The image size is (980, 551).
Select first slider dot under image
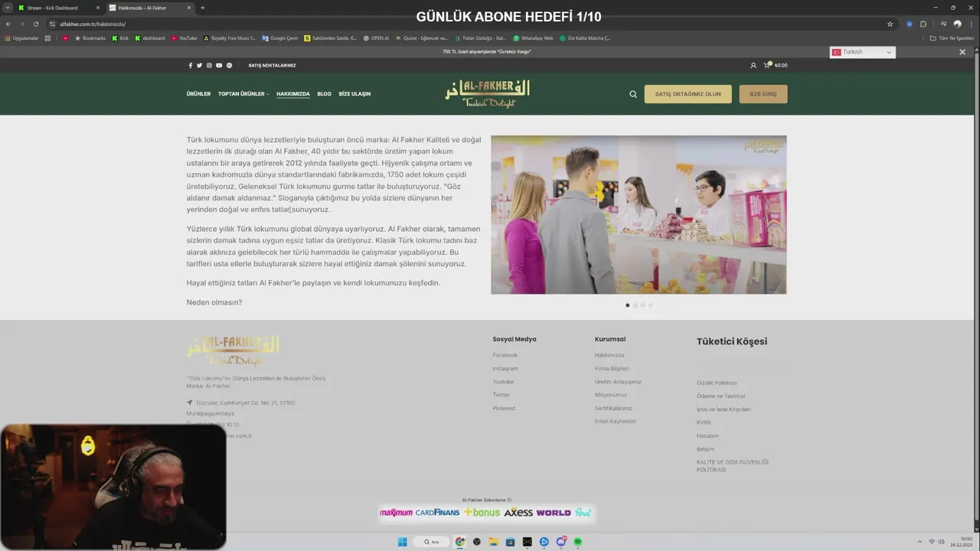(x=628, y=305)
